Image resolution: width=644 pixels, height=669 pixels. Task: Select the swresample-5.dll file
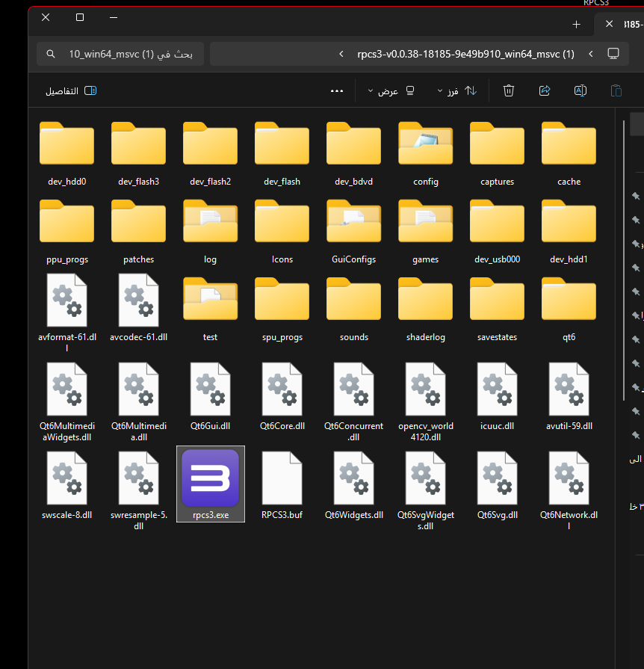coord(139,490)
